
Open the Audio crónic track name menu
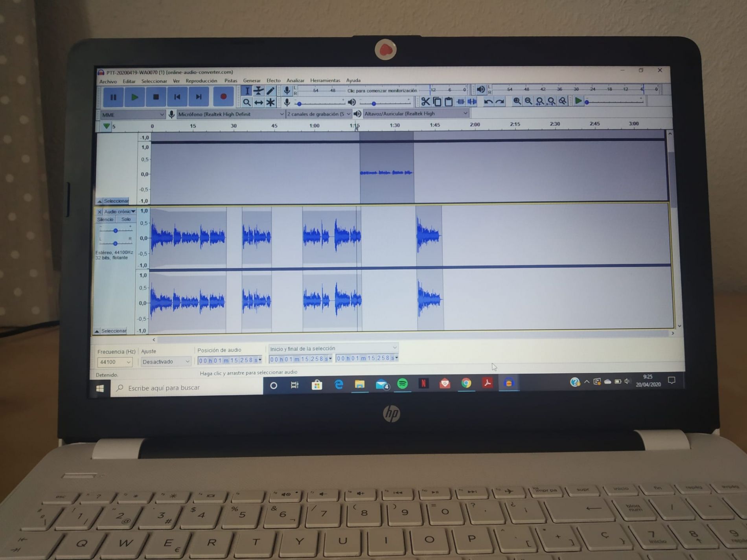coord(120,211)
